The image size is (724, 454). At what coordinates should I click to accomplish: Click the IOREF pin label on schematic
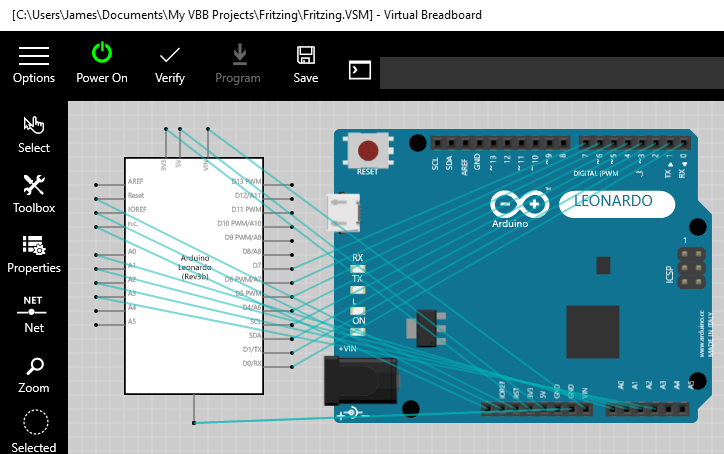(x=137, y=209)
